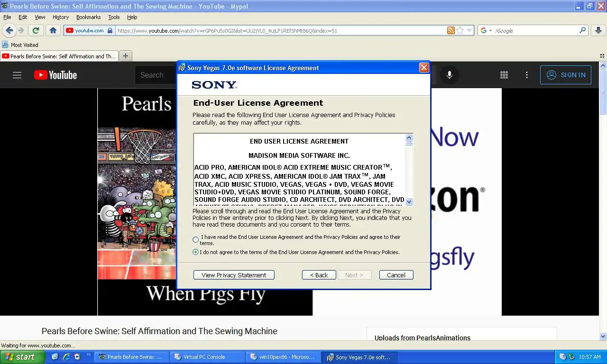607x364 pixels.
Task: Click Internet Explorer quick launch icon
Action: 66,357
